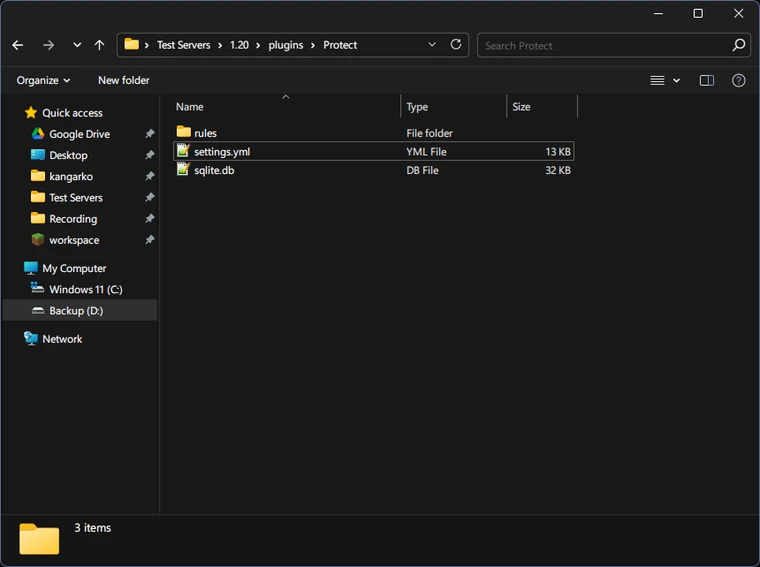Image resolution: width=760 pixels, height=567 pixels.
Task: Click the pin icon beside Test Servers
Action: 150,197
